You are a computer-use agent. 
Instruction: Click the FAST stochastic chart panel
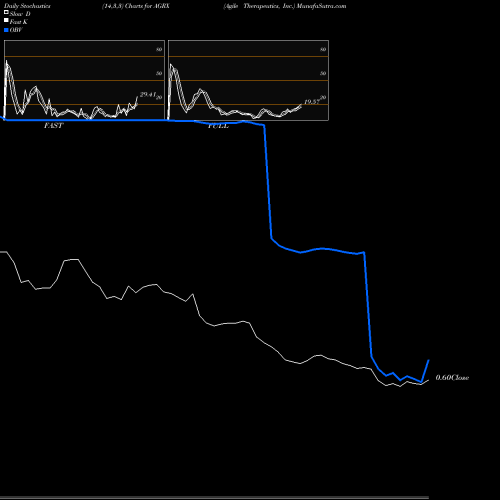click(x=84, y=80)
